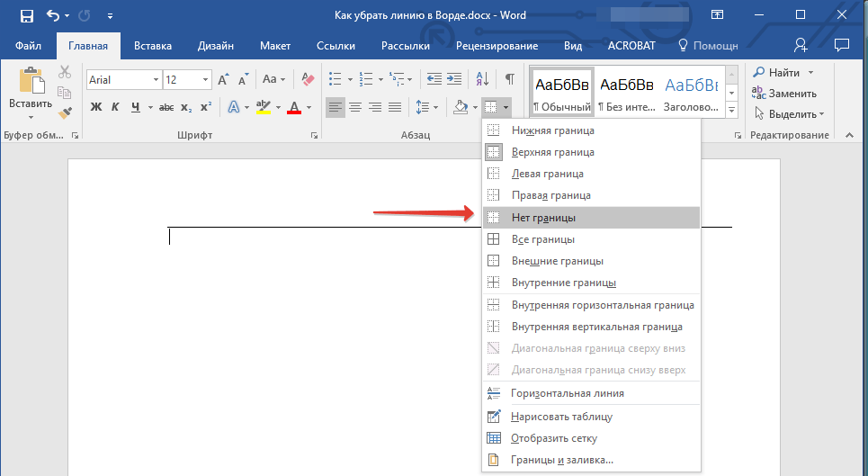Show paragraph marks with the pilcrow icon
Viewport: 868px width, 476px height.
click(509, 79)
